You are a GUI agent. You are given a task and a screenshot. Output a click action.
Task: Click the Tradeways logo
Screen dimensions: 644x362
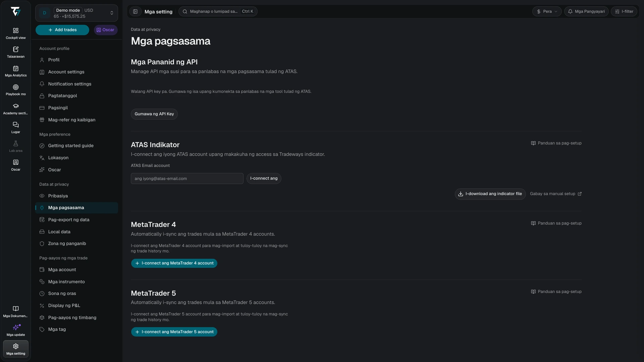click(x=15, y=11)
